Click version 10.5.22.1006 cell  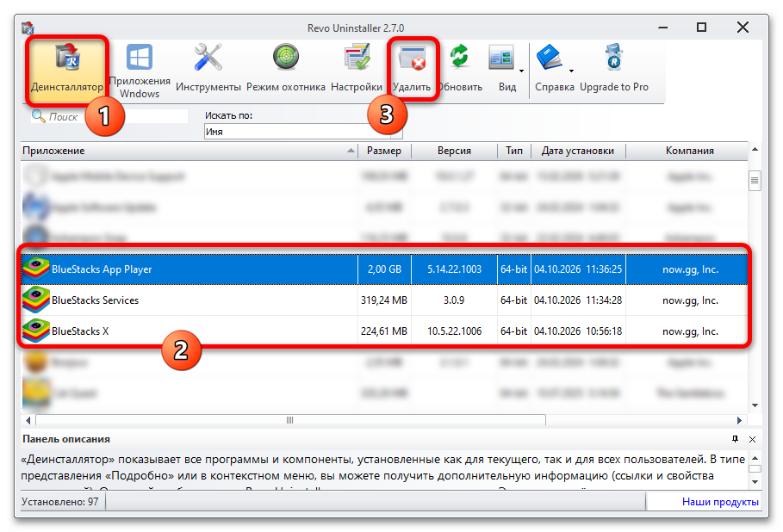tap(454, 331)
